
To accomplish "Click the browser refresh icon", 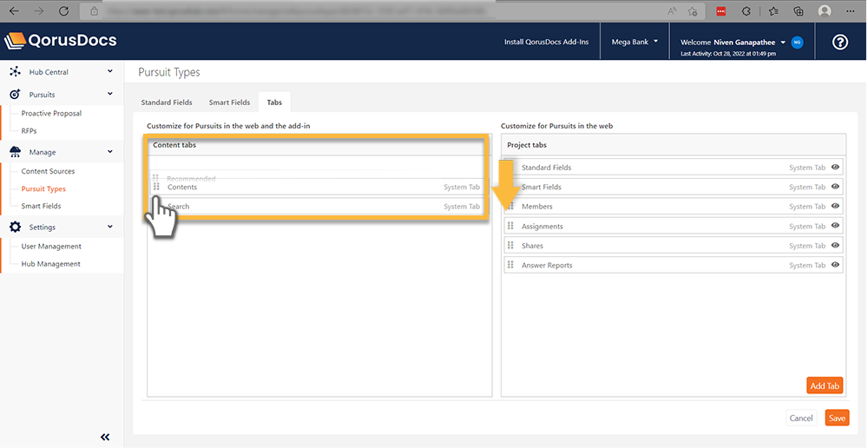I will [63, 11].
